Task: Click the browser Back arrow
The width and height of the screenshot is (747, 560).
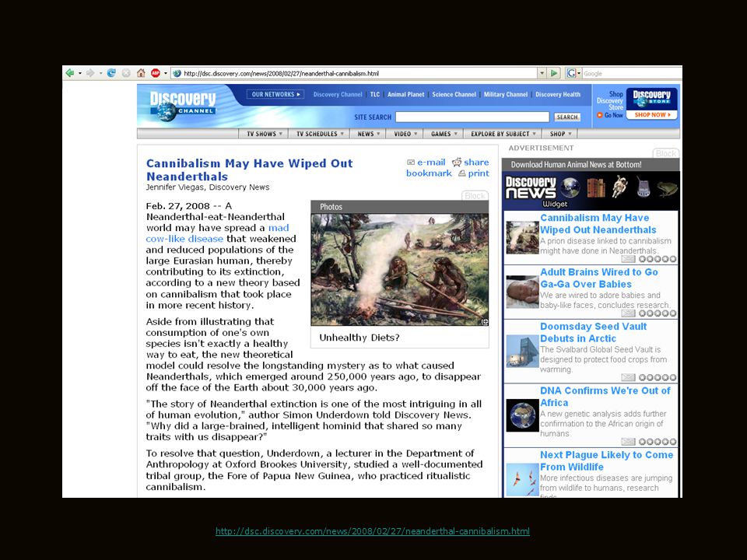Action: pos(70,73)
